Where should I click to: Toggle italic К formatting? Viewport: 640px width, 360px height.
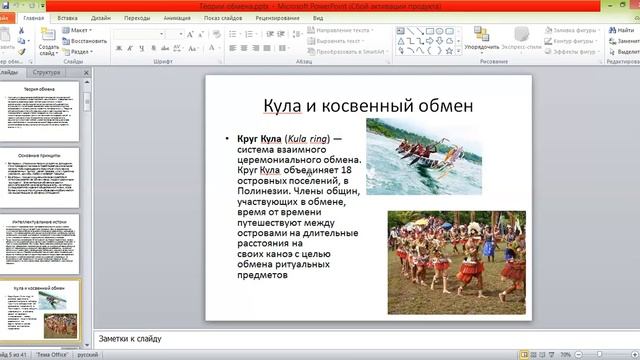[x=130, y=48]
